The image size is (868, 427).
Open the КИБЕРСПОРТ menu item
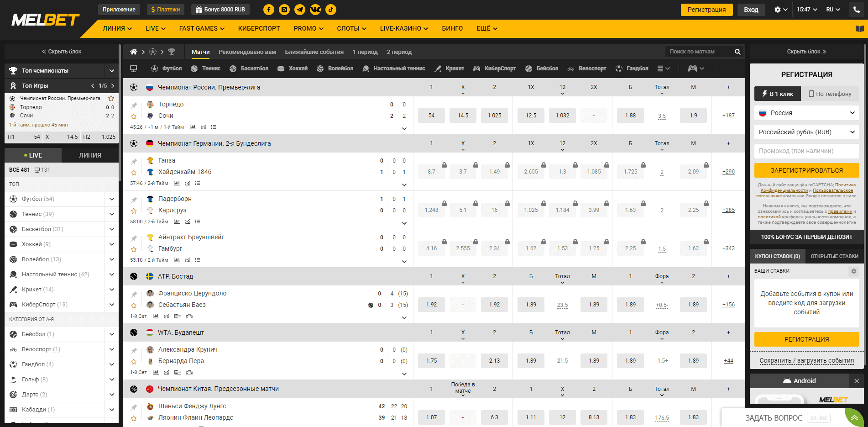pos(259,28)
